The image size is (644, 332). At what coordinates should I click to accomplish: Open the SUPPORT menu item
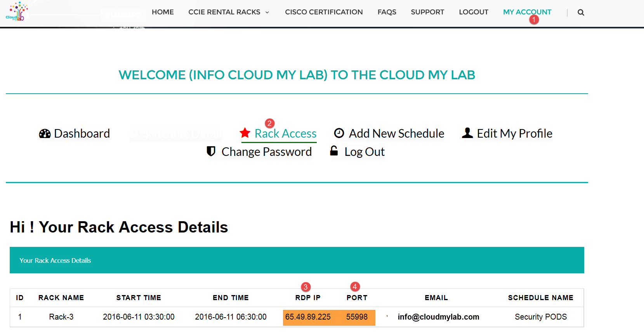point(427,12)
